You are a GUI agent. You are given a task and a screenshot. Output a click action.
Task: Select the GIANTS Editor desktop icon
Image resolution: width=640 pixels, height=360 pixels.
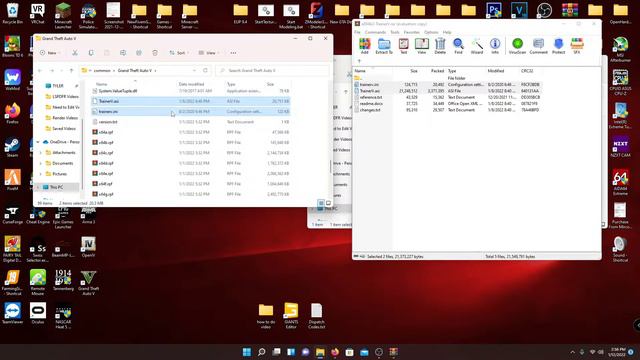coord(291,316)
